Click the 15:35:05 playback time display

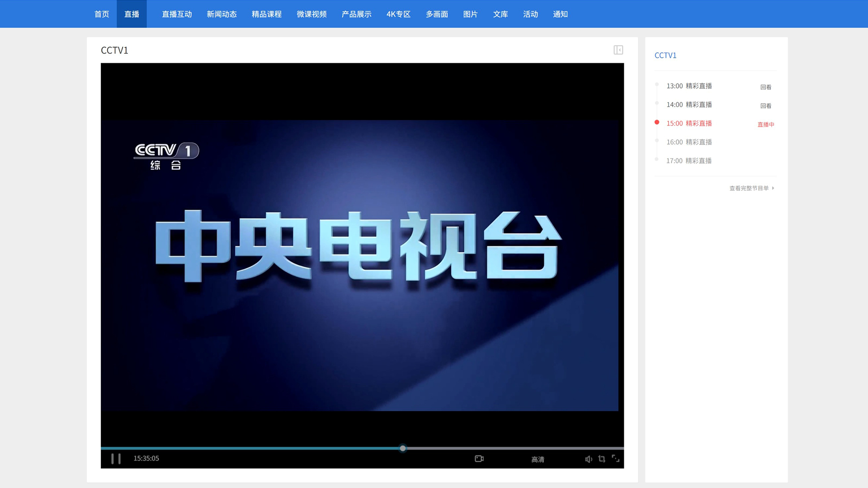click(x=146, y=458)
